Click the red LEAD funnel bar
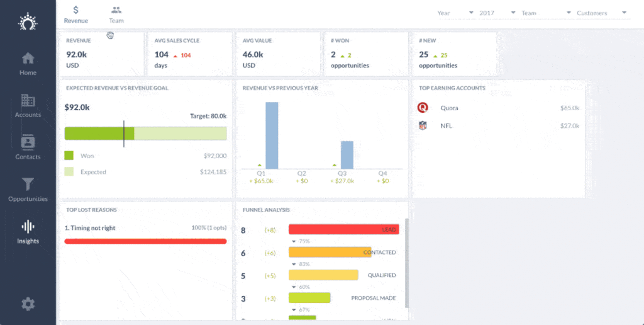 [x=343, y=229]
